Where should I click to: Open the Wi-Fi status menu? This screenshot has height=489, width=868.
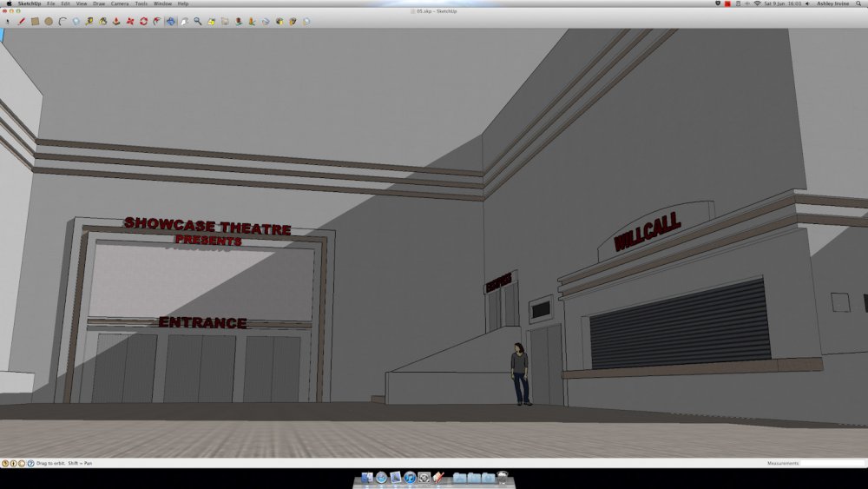pyautogui.click(x=757, y=3)
